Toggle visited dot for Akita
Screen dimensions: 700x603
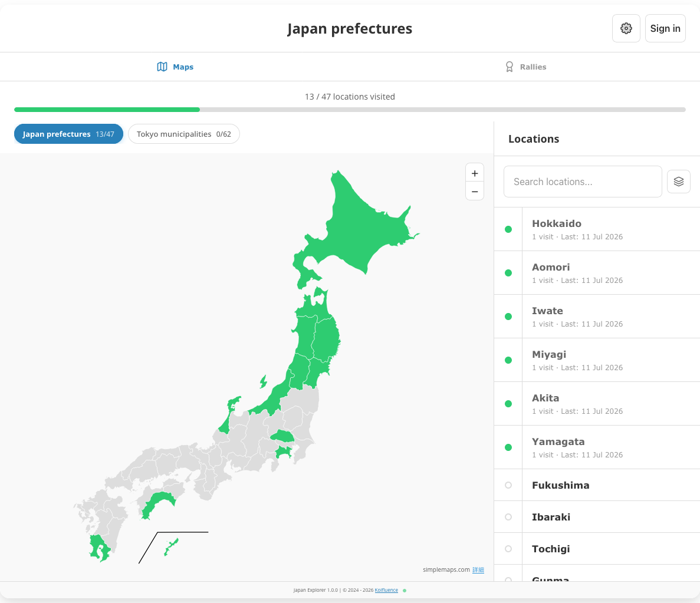point(508,404)
